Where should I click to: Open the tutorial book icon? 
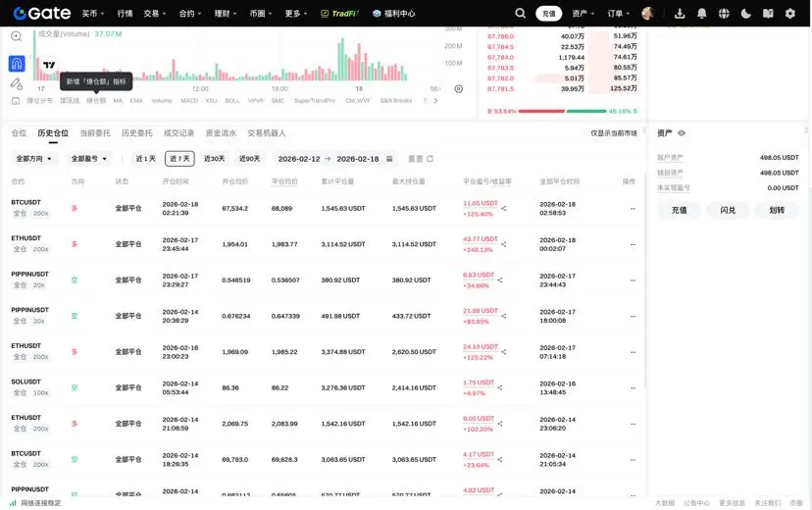(768, 14)
